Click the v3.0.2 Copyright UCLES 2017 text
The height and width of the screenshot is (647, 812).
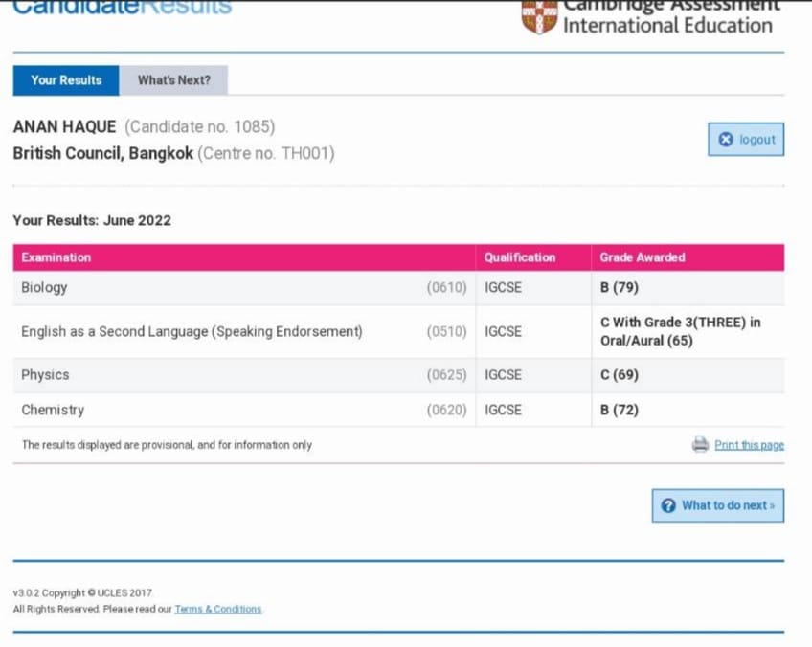[x=83, y=593]
